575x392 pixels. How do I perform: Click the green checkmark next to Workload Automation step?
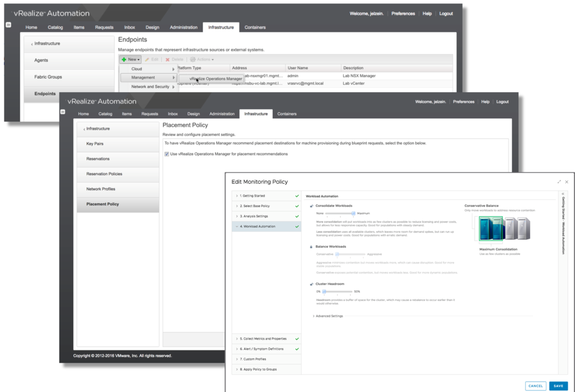(x=298, y=227)
